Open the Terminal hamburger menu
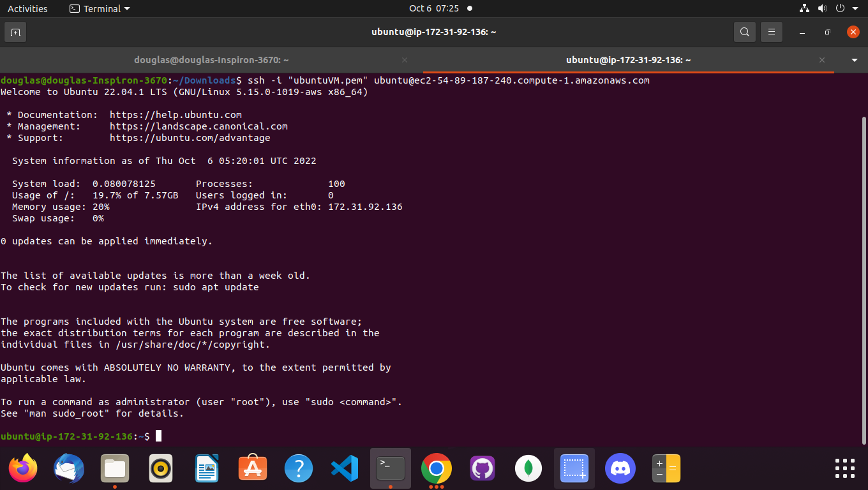Viewport: 868px width, 490px height. (771, 31)
